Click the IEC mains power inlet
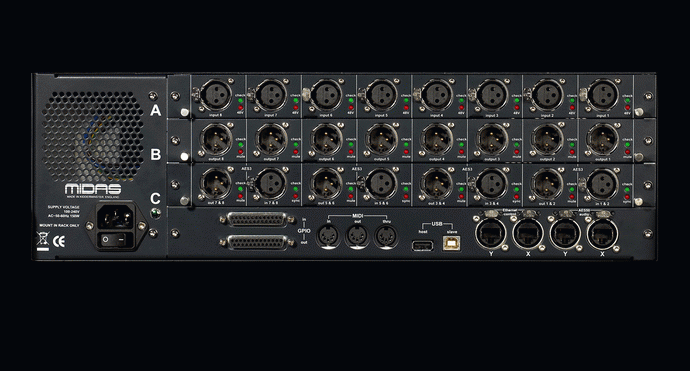Viewport: 690px width, 371px height. click(115, 217)
